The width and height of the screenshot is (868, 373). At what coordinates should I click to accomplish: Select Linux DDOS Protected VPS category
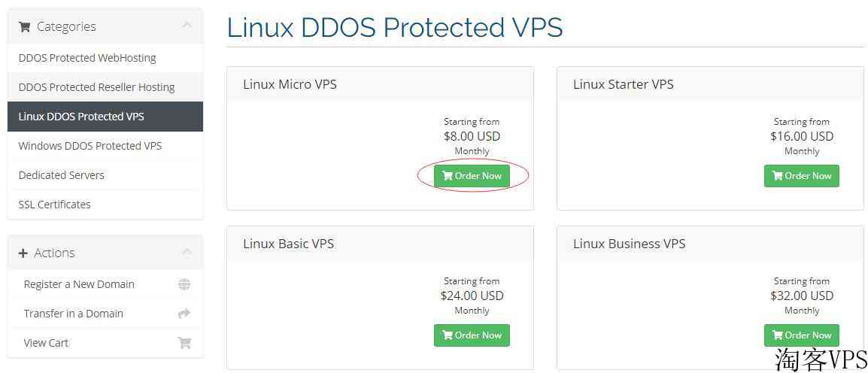[x=105, y=117]
